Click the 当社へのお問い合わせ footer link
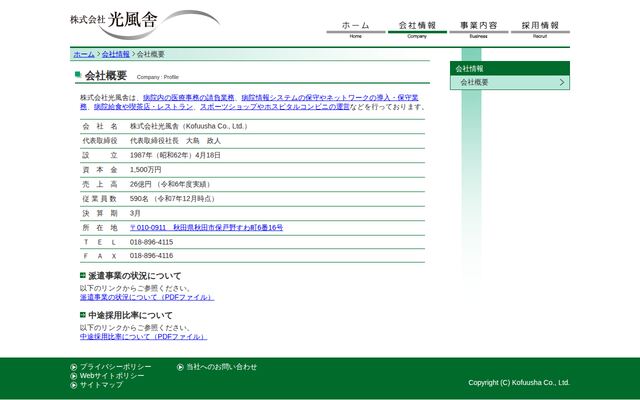This screenshot has height=400, width=640. (222, 367)
